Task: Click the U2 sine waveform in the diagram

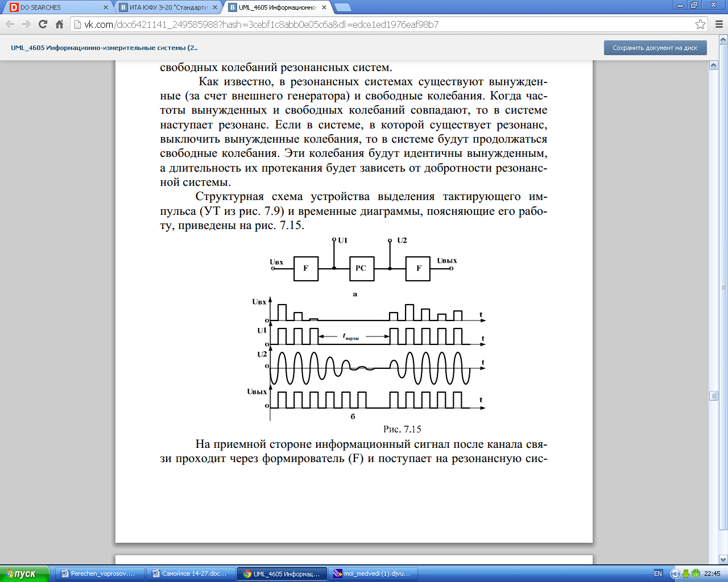Action: tap(370, 368)
